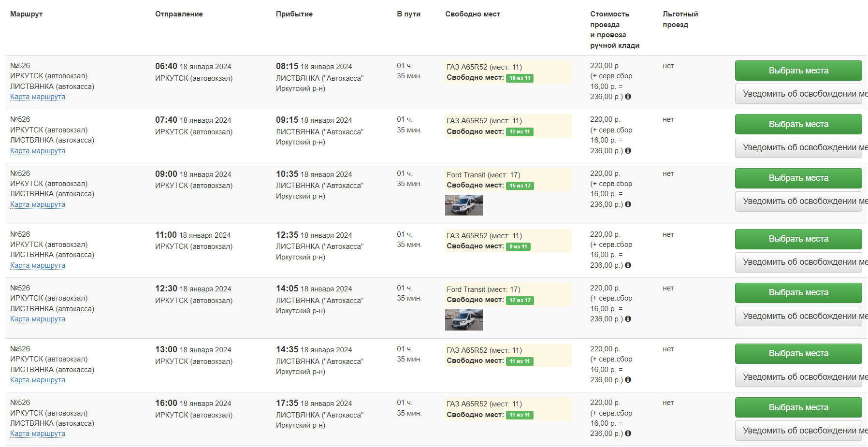The width and height of the screenshot is (868, 447).
Task: Choose seats for the 12:30 departure
Action: [798, 293]
